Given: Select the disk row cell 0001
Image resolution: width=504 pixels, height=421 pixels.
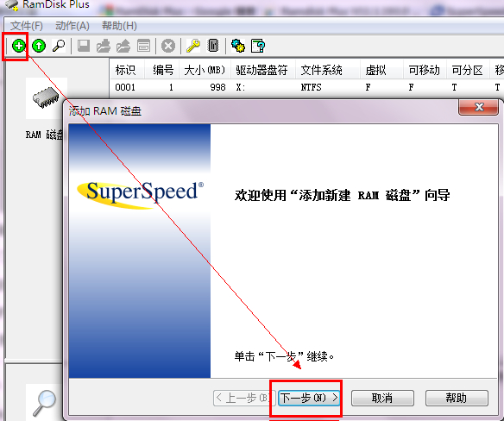Looking at the screenshot, I should (x=125, y=87).
